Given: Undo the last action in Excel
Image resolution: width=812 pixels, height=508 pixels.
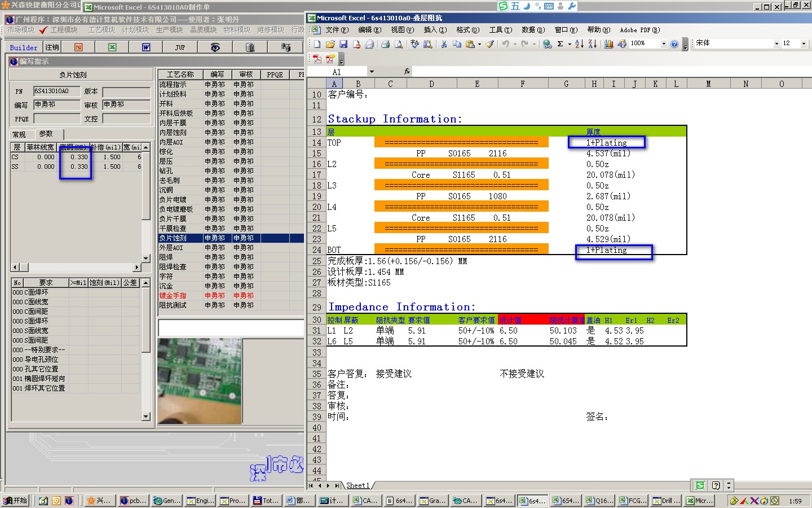Looking at the screenshot, I should click(506, 43).
